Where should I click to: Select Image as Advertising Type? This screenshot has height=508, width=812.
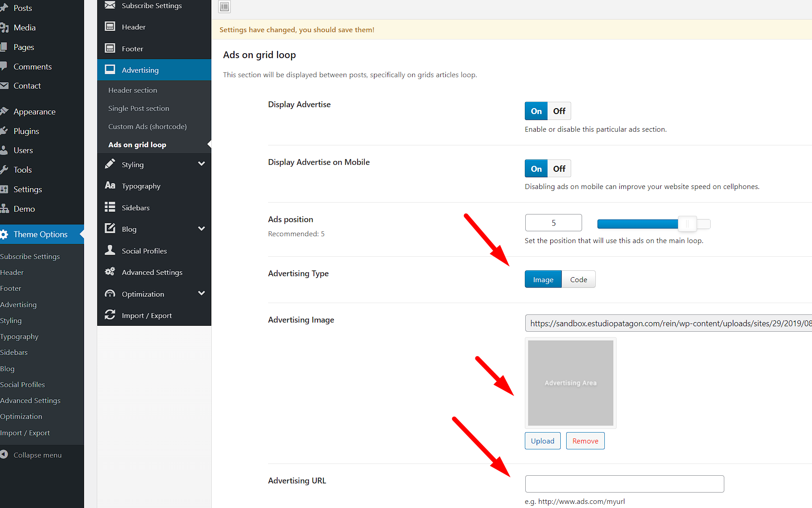(x=543, y=279)
